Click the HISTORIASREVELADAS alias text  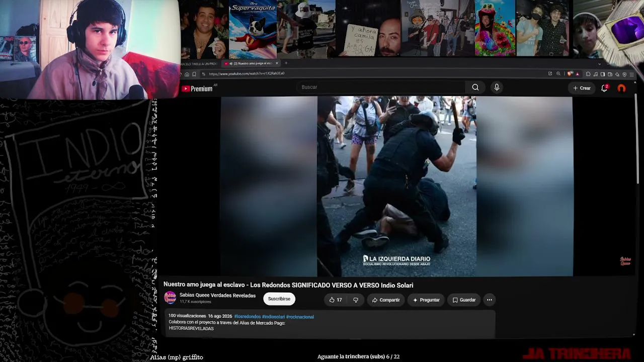(191, 329)
